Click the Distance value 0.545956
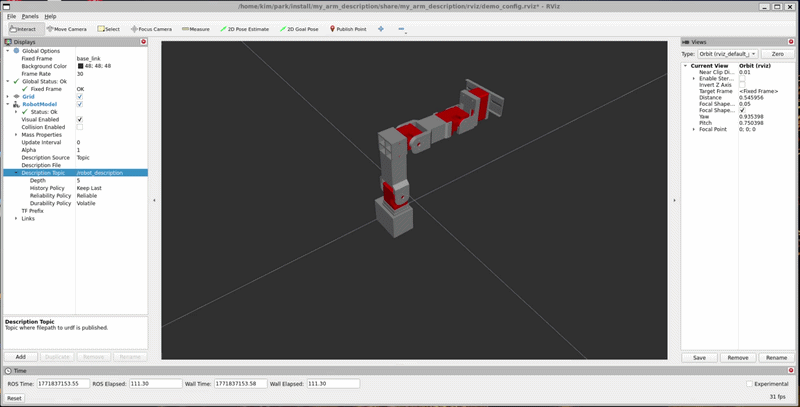The width and height of the screenshot is (800, 407). coord(751,97)
